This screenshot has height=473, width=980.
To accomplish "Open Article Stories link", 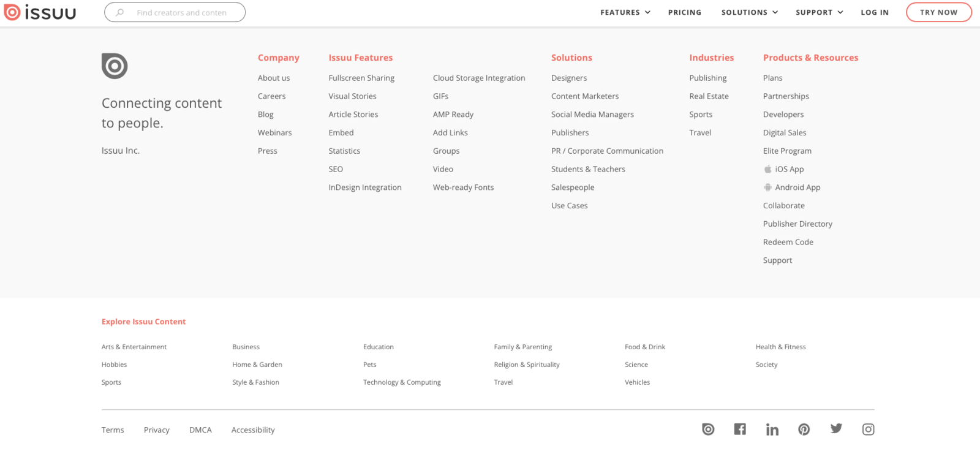I will pyautogui.click(x=353, y=115).
